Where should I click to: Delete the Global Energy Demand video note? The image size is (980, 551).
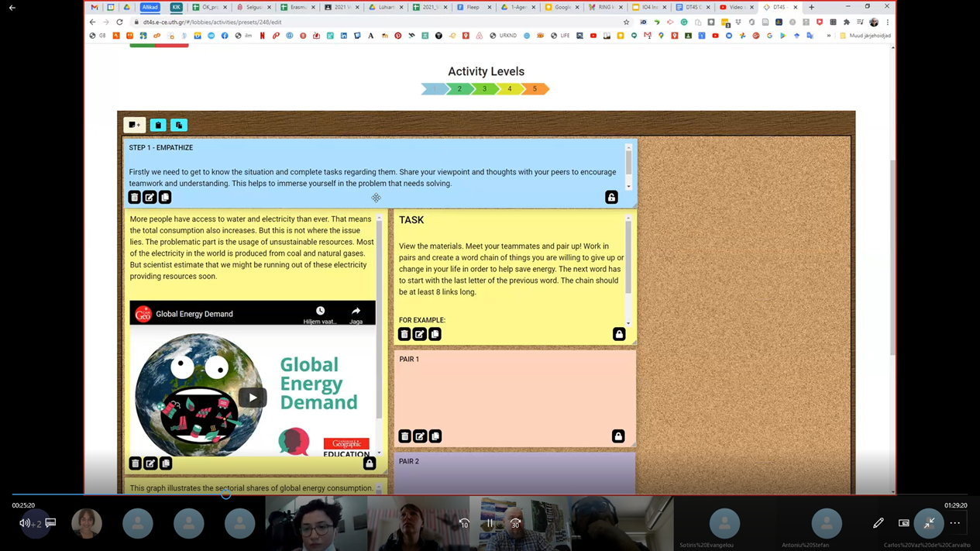tap(136, 463)
